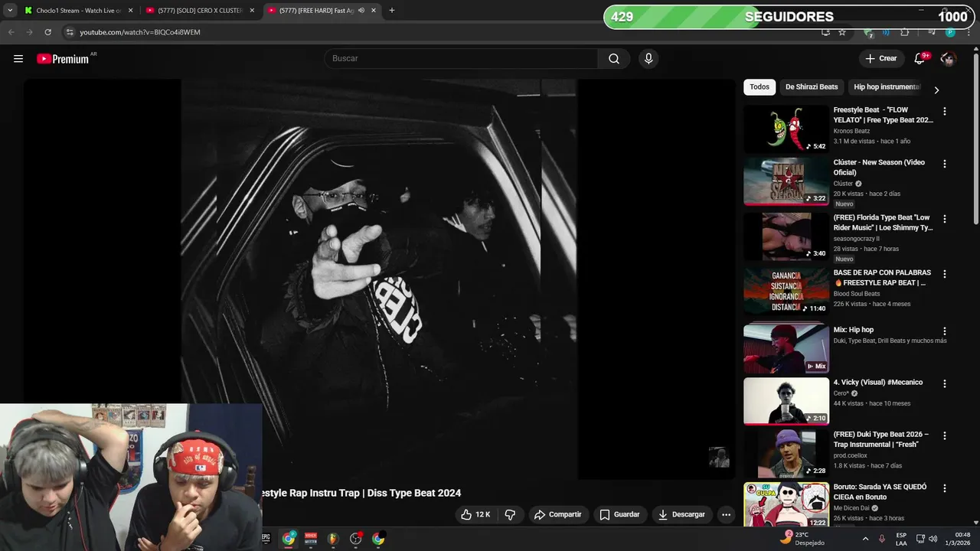Open FLOW YELATO chili pepper thumbnail

(786, 129)
